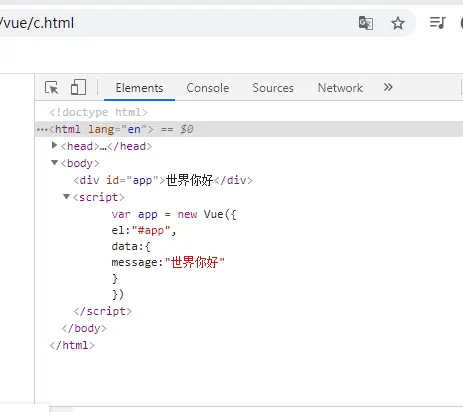Switch to the Console tab
The image size is (463, 412).
pos(208,88)
